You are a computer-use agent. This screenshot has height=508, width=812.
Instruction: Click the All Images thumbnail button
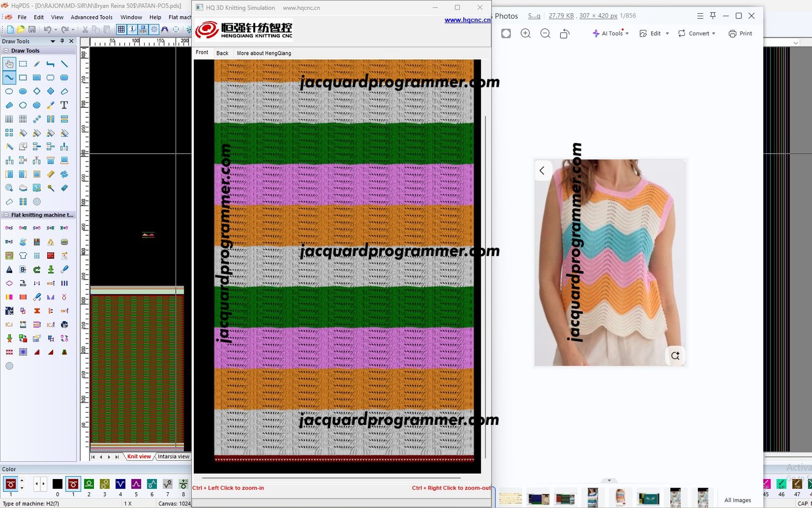tap(737, 500)
